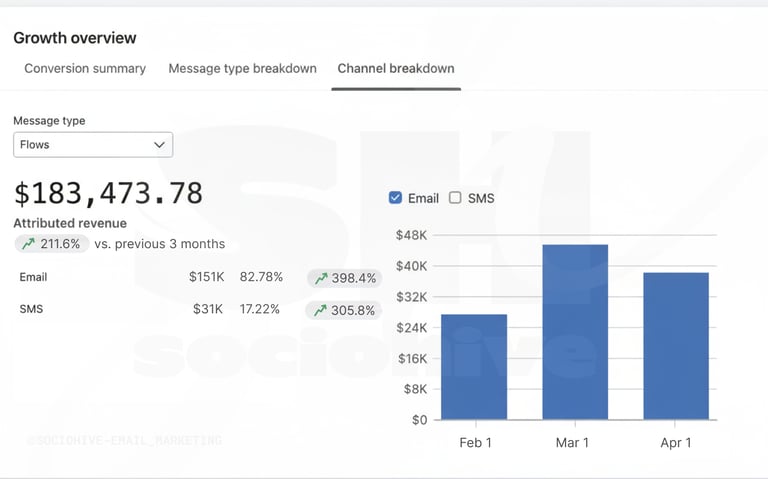Click the $183,473.78 attributed revenue total
Image resolution: width=768 pixels, height=479 pixels.
(x=108, y=193)
